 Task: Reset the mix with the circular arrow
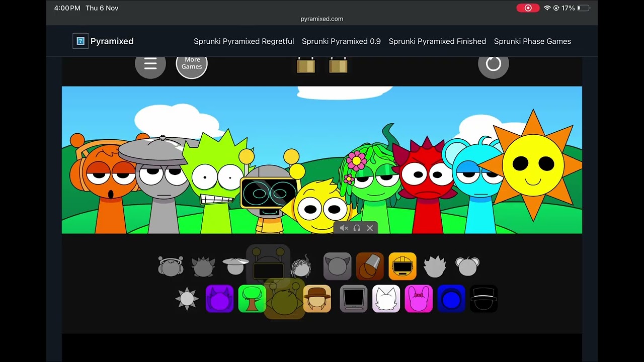point(494,64)
